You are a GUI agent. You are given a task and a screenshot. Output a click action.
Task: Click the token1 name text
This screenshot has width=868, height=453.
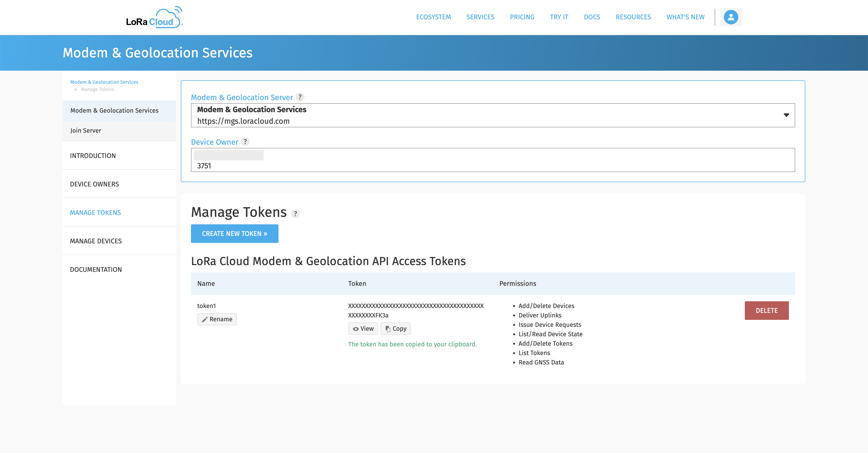(206, 306)
